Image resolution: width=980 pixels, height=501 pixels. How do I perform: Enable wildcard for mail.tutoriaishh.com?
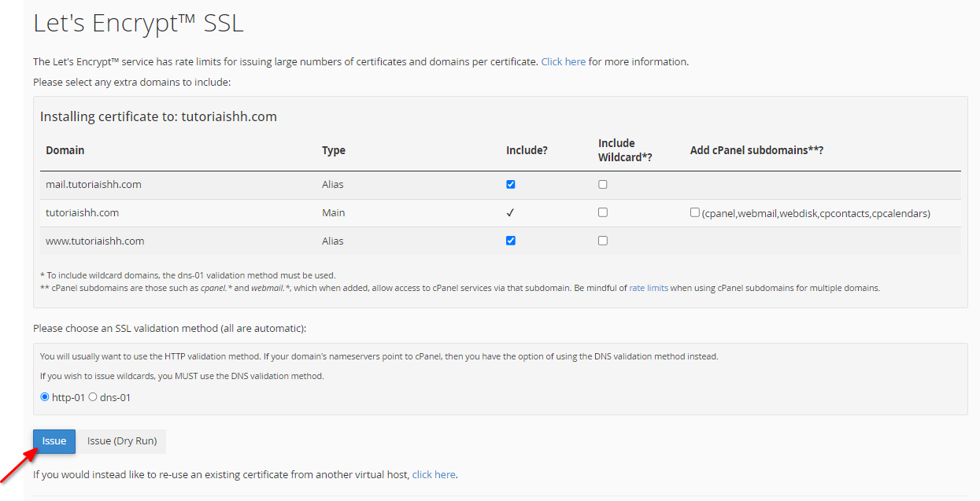pyautogui.click(x=603, y=184)
